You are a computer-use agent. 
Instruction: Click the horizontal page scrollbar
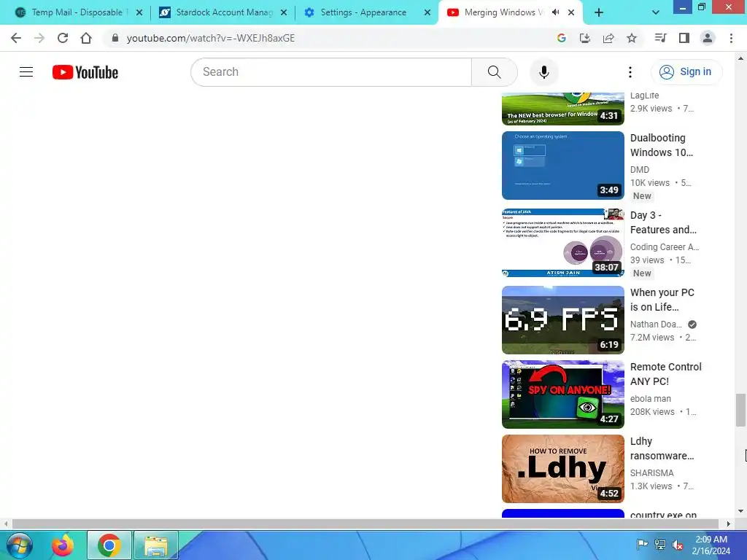click(365, 524)
